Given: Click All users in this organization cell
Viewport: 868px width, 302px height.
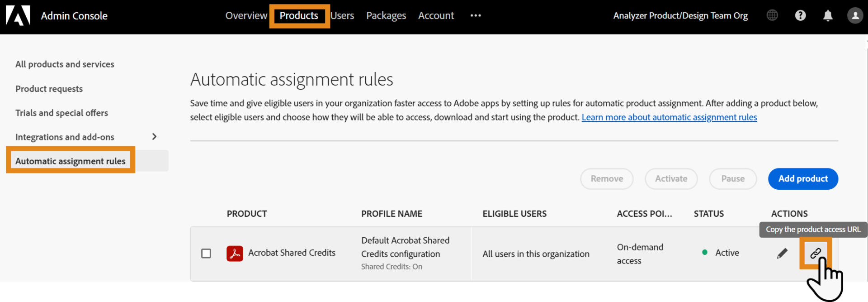Looking at the screenshot, I should 536,254.
